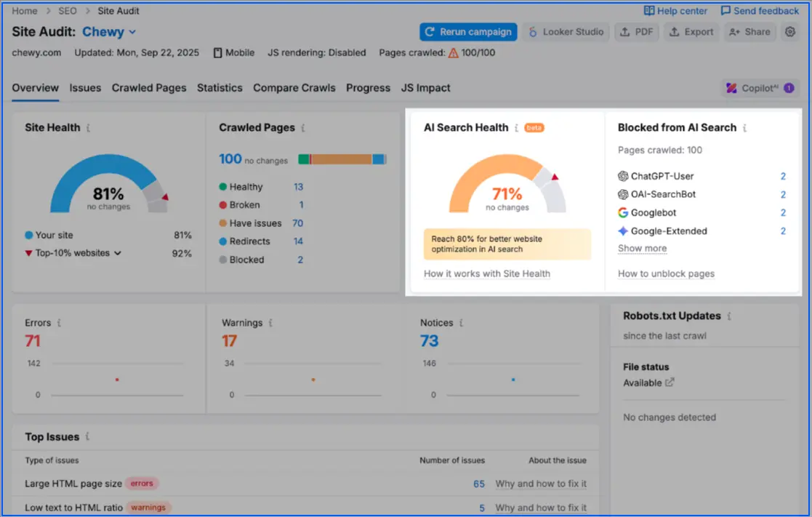Click Crawled Pages info icon
This screenshot has height=517, width=812.
click(303, 128)
